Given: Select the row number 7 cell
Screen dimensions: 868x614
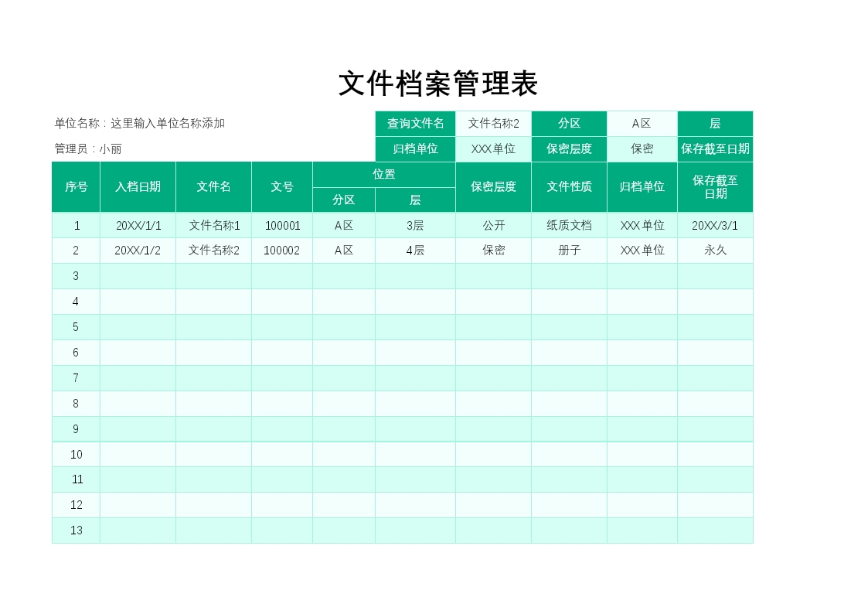Looking at the screenshot, I should (x=76, y=377).
